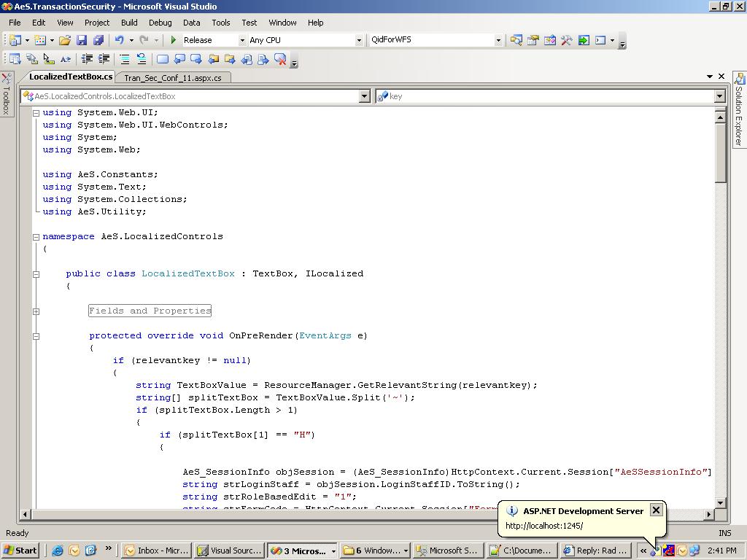Expand the Fields and Properties region
747x560 pixels.
[36, 311]
